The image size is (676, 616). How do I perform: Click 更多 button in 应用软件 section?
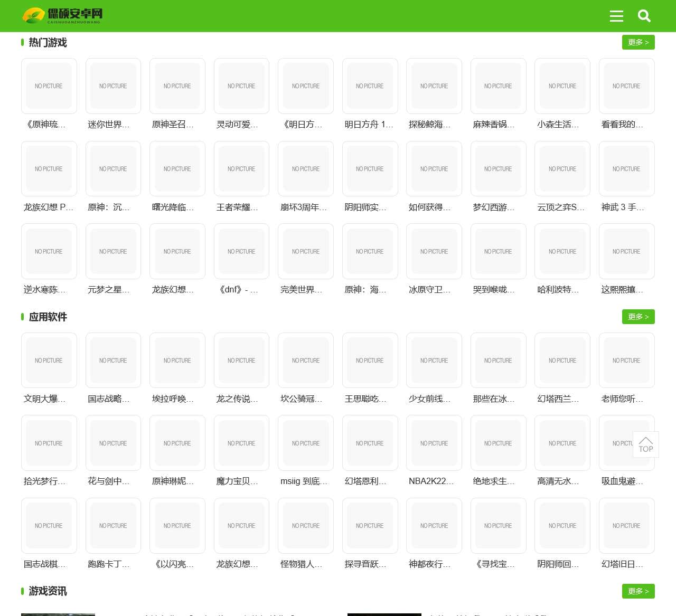pyautogui.click(x=639, y=317)
